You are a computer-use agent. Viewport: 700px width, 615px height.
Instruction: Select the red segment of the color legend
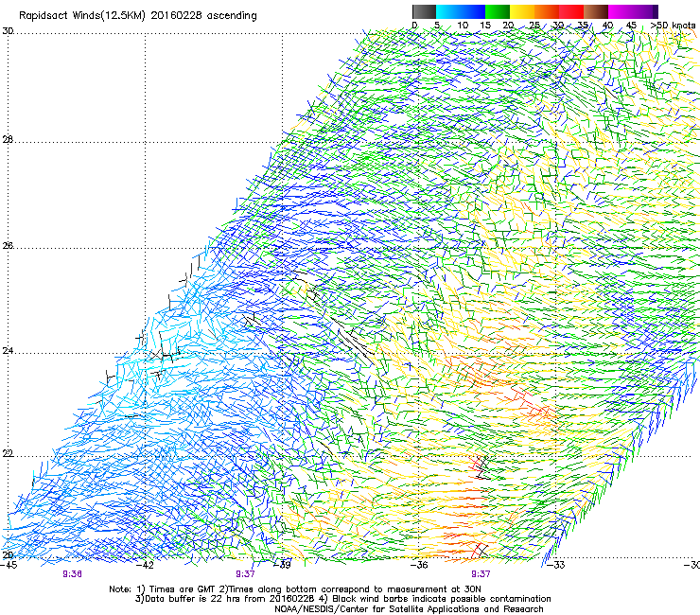[x=571, y=11]
